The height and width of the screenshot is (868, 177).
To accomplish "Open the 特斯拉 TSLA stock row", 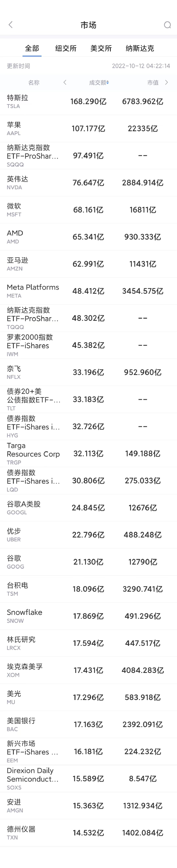I will (88, 102).
